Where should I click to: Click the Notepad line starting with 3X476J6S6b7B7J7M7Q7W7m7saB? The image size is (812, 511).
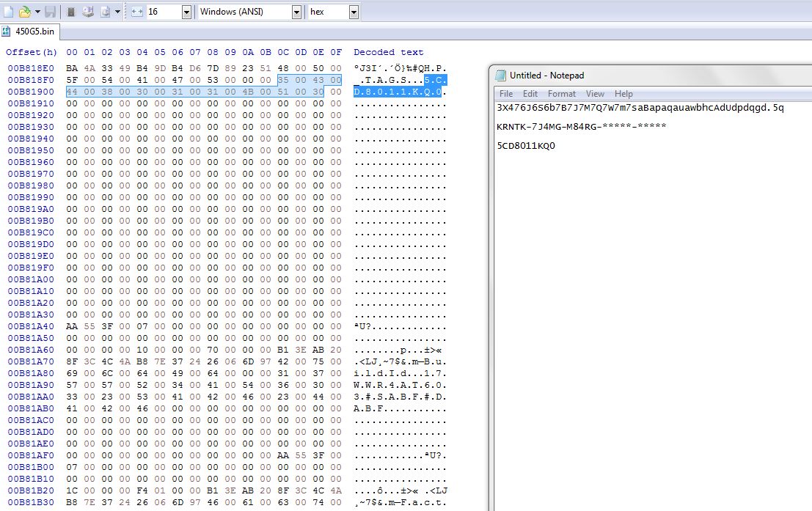(640, 108)
